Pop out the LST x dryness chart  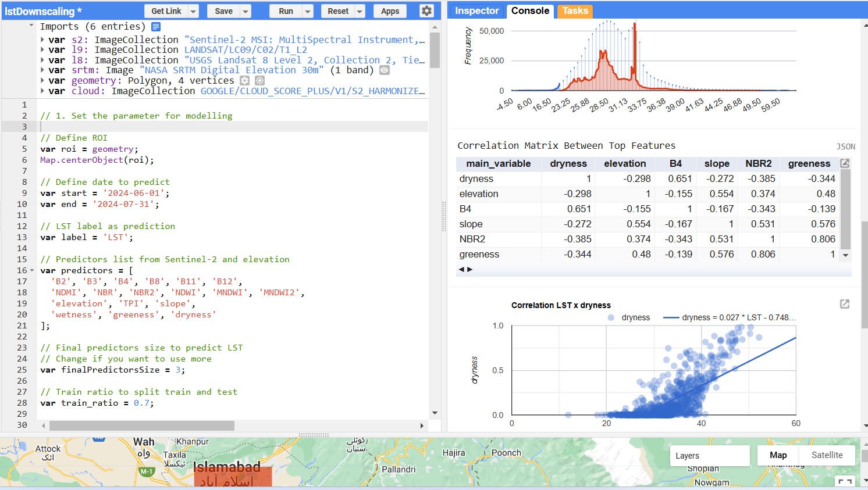click(845, 304)
